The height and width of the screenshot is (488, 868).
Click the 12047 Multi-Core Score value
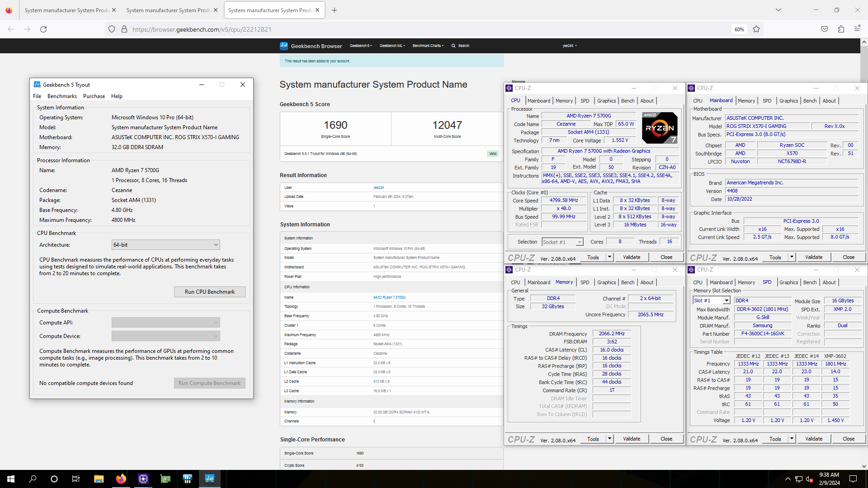click(447, 125)
